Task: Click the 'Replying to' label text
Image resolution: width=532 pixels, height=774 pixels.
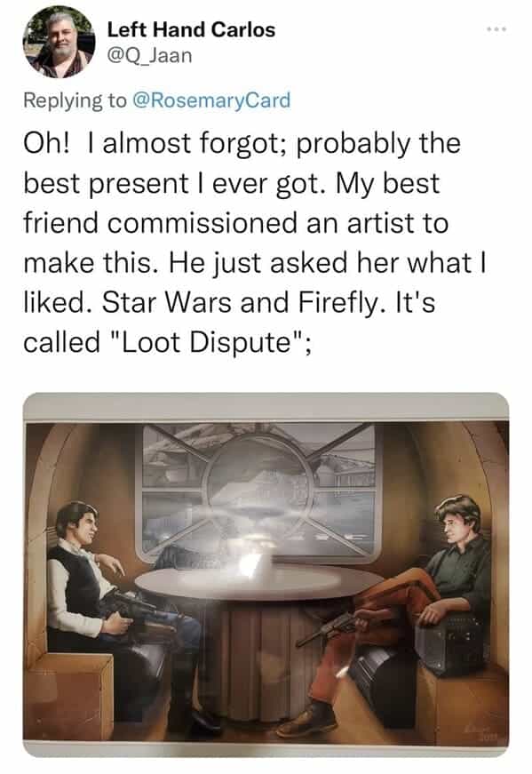Action: [x=75, y=100]
